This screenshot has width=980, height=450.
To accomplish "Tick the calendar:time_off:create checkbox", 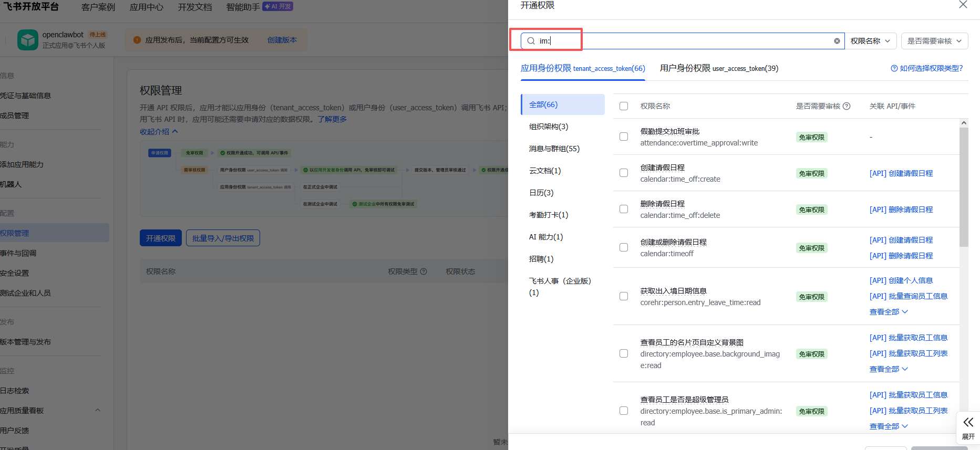I will (624, 173).
